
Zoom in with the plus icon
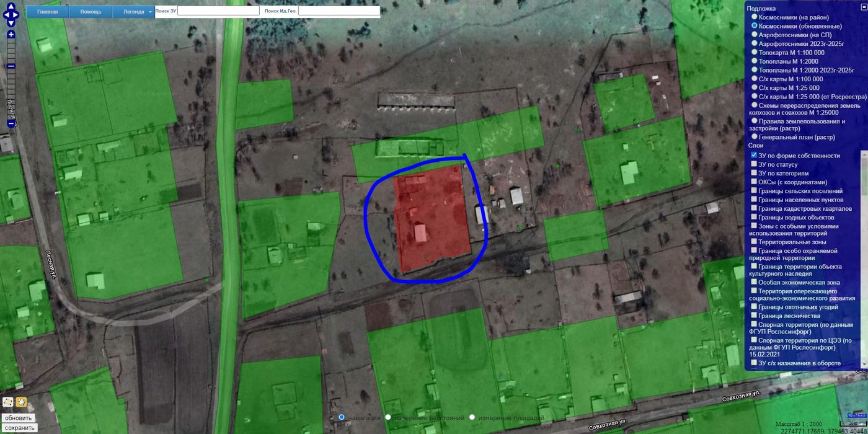(x=11, y=35)
